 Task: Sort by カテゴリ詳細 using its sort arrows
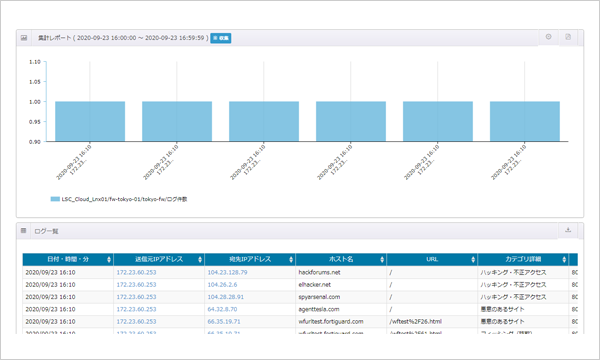(564, 259)
